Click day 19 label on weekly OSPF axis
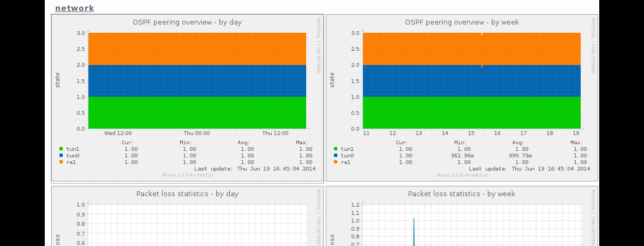 click(x=576, y=133)
